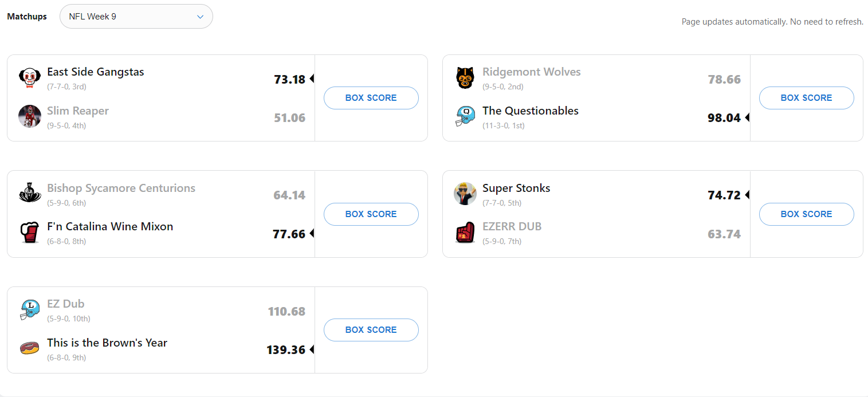Open the NFL Week 9 matchups dropdown
Image resolution: width=868 pixels, height=397 pixels.
pos(136,17)
